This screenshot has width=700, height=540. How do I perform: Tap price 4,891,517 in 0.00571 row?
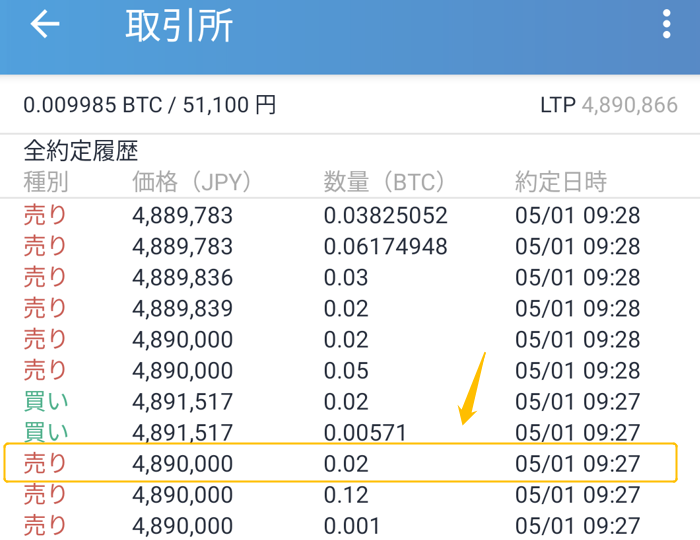(x=183, y=432)
